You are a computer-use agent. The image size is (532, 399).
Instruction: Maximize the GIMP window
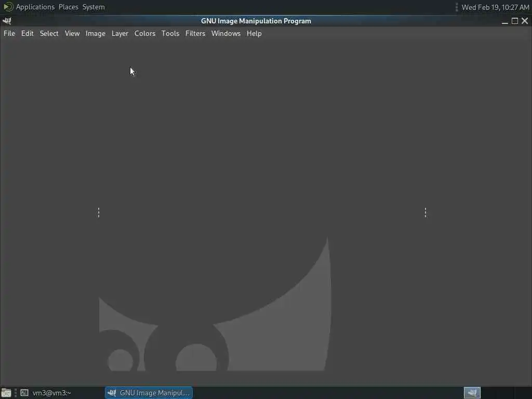point(515,21)
